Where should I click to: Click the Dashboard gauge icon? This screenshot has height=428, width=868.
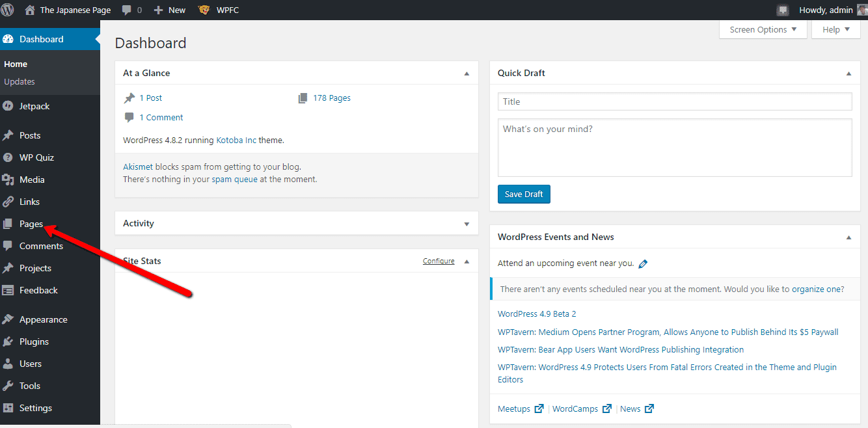click(8, 39)
